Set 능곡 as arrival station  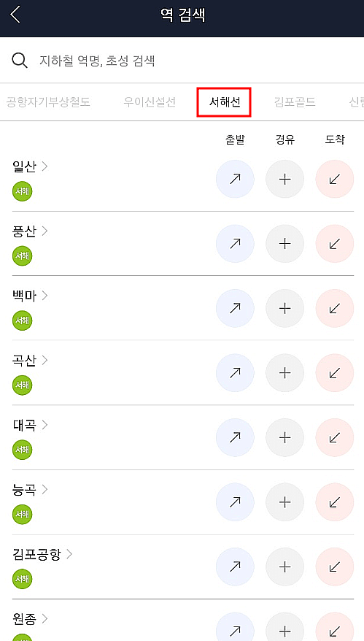coord(335,502)
